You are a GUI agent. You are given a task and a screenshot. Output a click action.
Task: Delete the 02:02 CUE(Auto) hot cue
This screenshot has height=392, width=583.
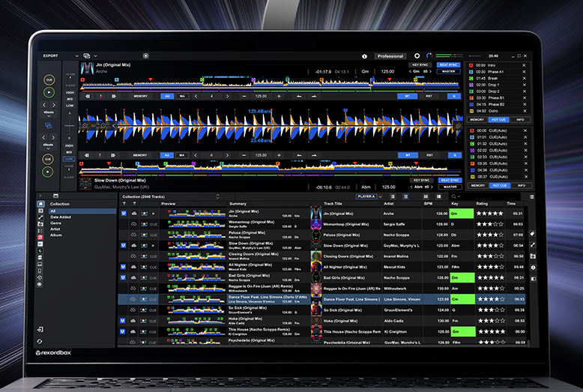(x=525, y=150)
